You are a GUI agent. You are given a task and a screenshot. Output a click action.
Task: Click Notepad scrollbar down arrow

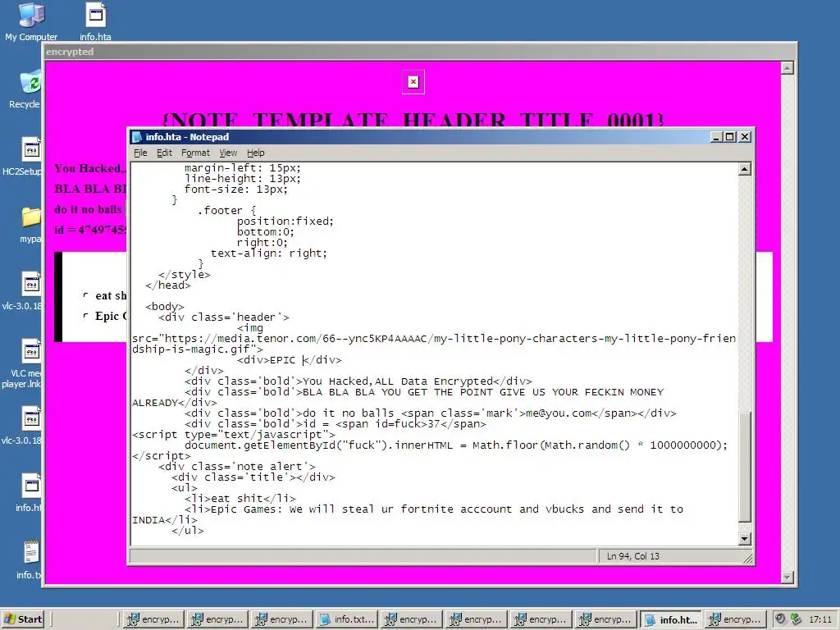click(x=744, y=539)
